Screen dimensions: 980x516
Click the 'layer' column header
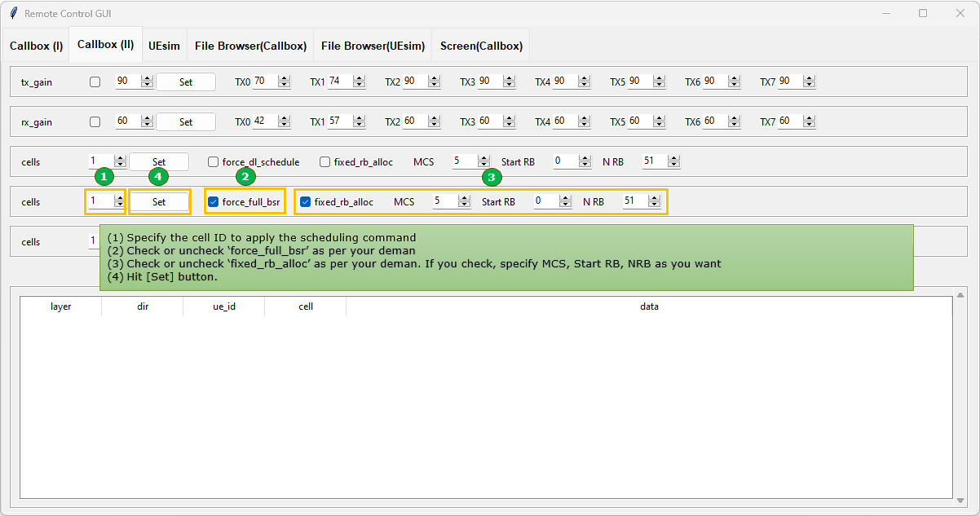[61, 307]
